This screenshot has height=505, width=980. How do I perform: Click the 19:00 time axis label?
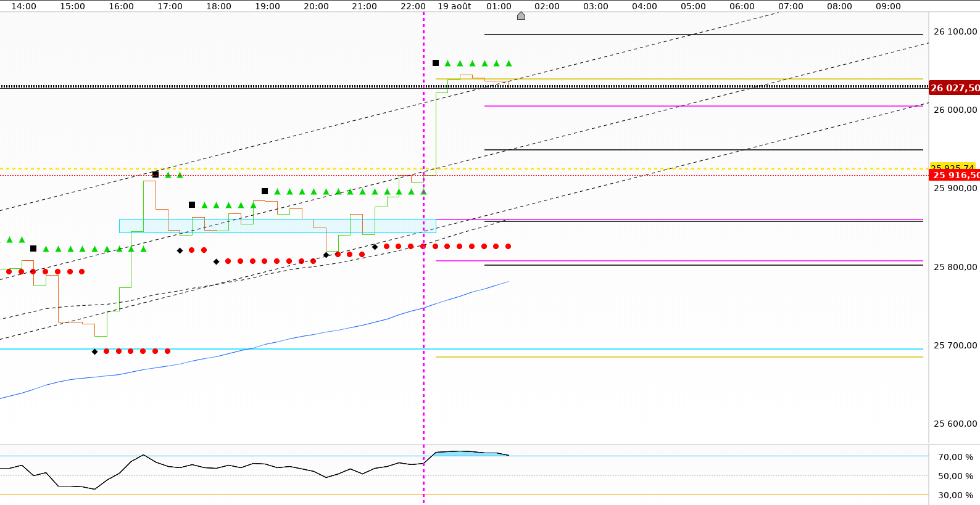(x=267, y=6)
